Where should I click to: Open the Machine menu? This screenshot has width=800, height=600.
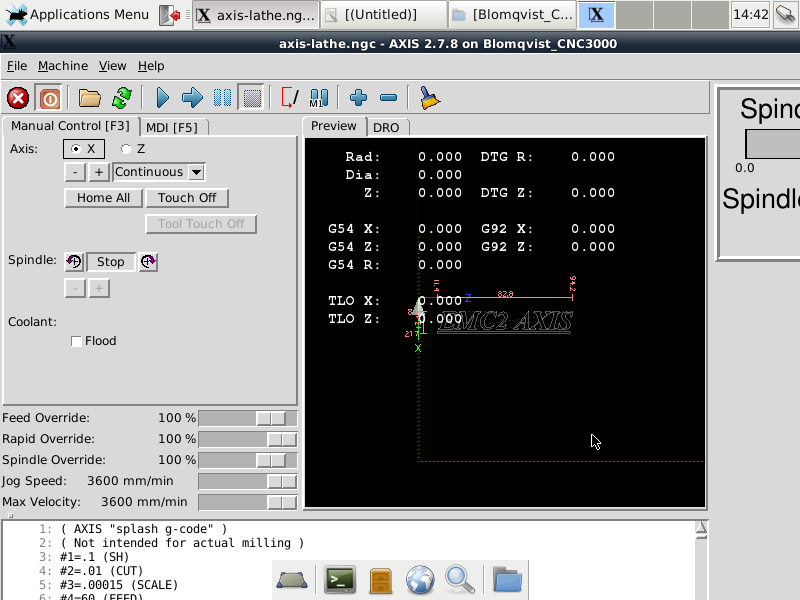click(63, 66)
